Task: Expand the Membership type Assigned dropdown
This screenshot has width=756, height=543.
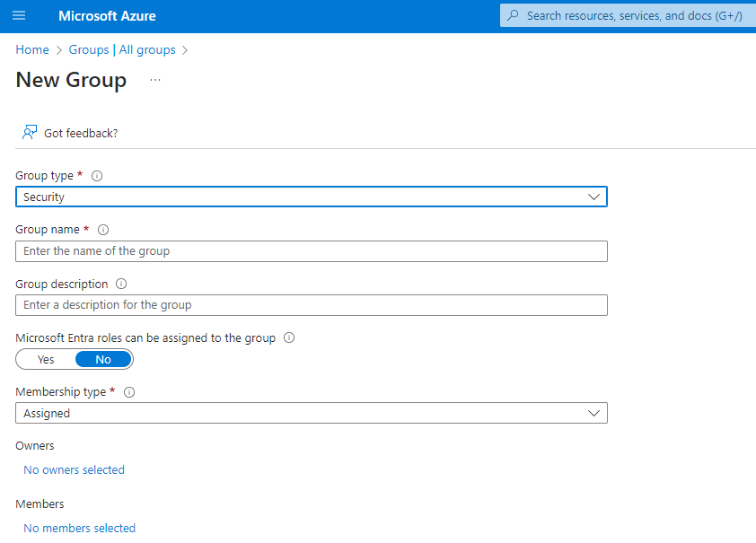Action: 312,413
